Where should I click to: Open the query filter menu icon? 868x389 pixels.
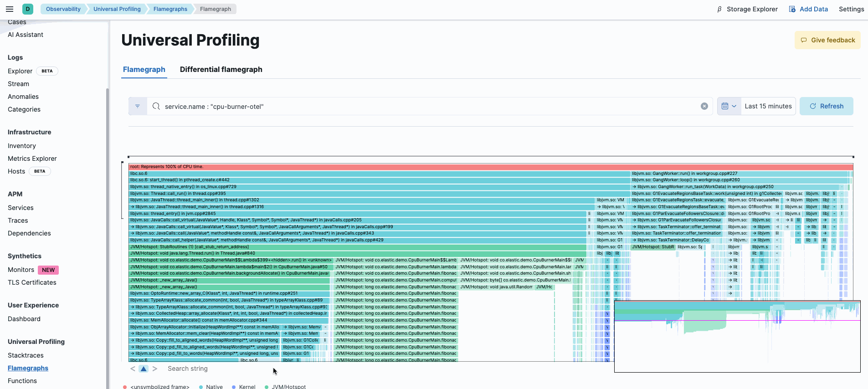pos(138,106)
